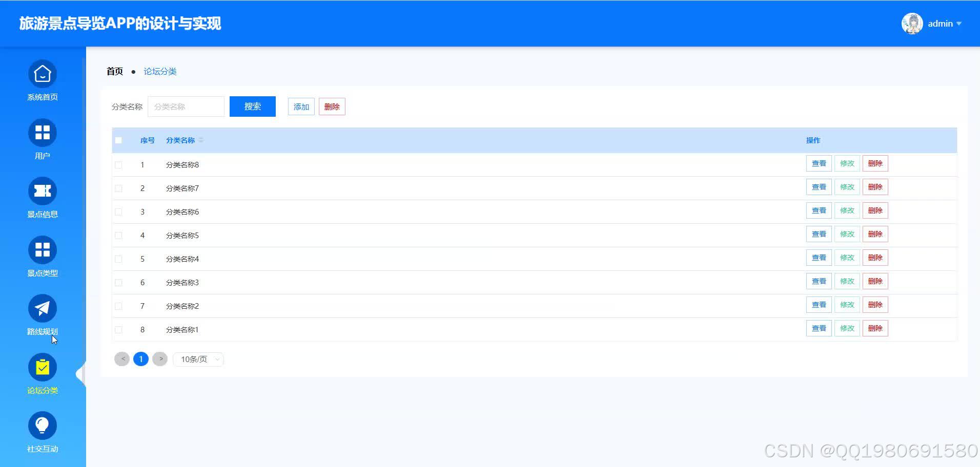Check the row for 分类名称1
This screenshot has height=467, width=980.
[x=118, y=330]
